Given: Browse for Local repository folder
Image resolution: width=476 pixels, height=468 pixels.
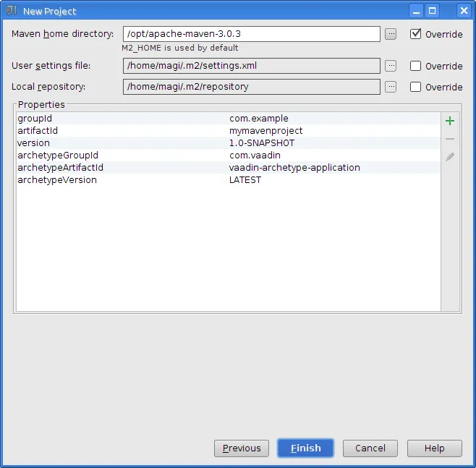Looking at the screenshot, I should [391, 87].
